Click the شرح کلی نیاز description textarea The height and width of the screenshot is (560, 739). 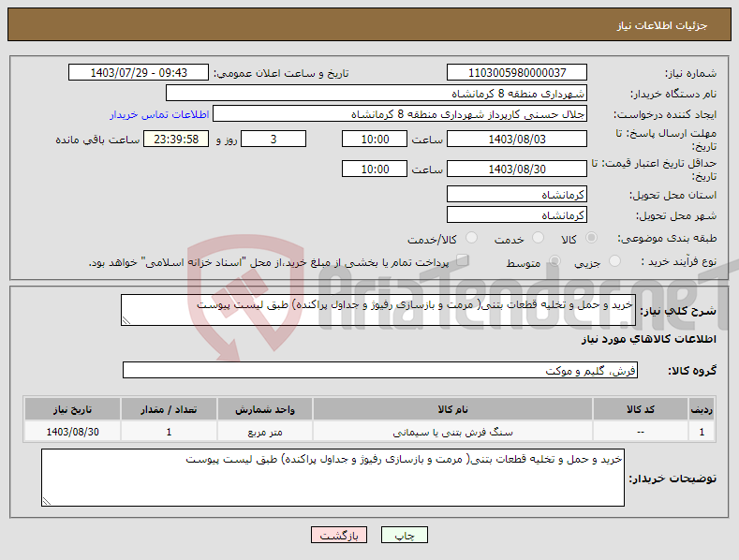(x=378, y=310)
